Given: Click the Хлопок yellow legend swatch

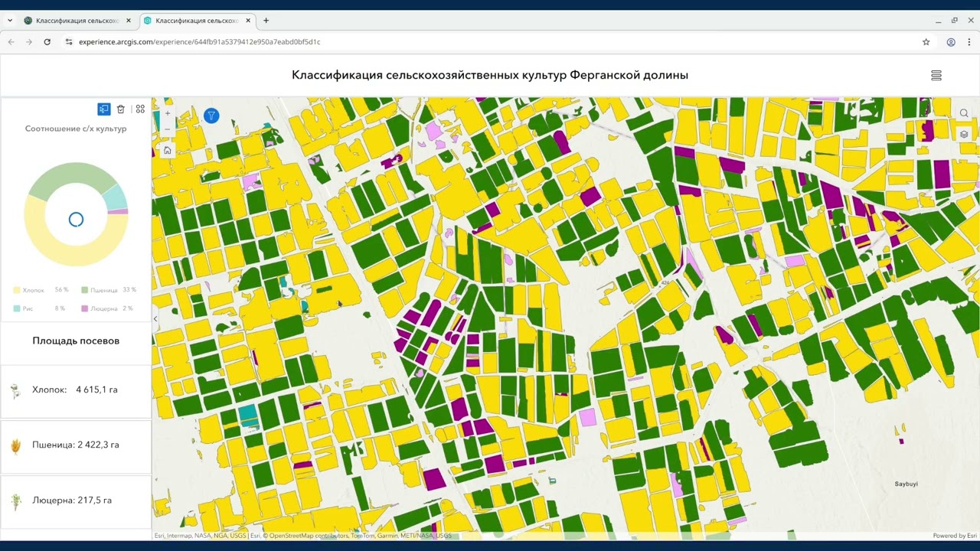Looking at the screenshot, I should point(16,290).
